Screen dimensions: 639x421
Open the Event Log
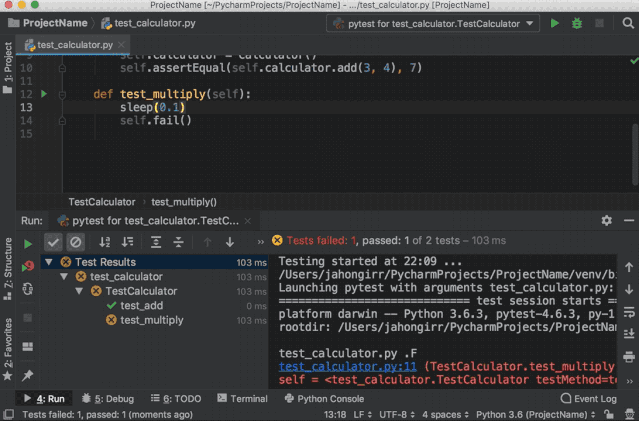point(588,399)
